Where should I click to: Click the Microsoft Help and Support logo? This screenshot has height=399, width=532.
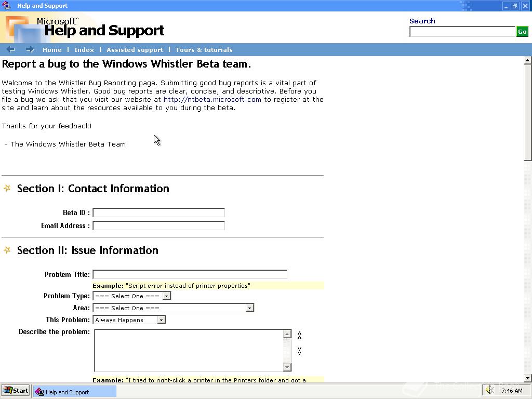[x=85, y=27]
